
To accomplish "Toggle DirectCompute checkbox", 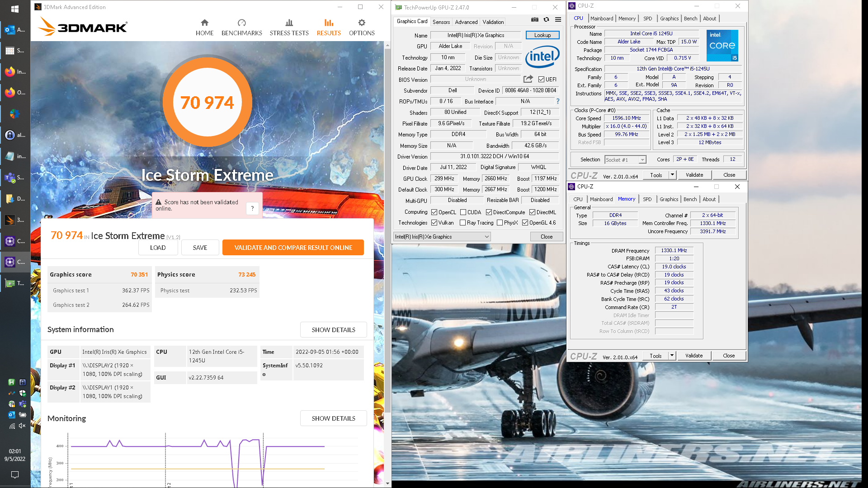I will coord(489,212).
